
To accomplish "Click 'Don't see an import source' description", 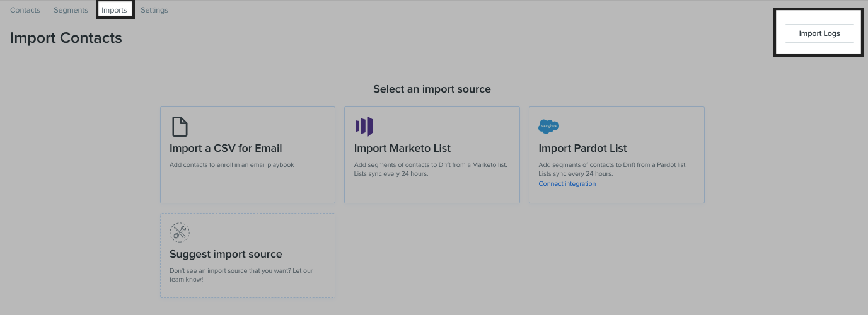I will click(x=241, y=275).
